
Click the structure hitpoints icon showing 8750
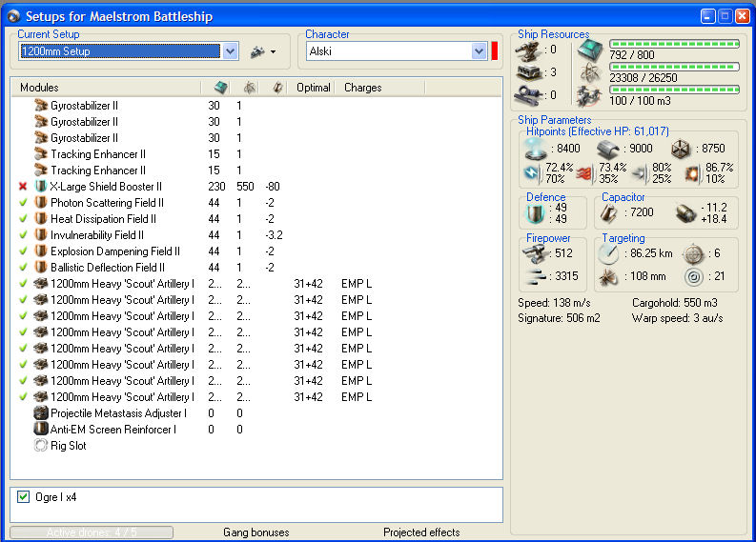pyautogui.click(x=681, y=150)
